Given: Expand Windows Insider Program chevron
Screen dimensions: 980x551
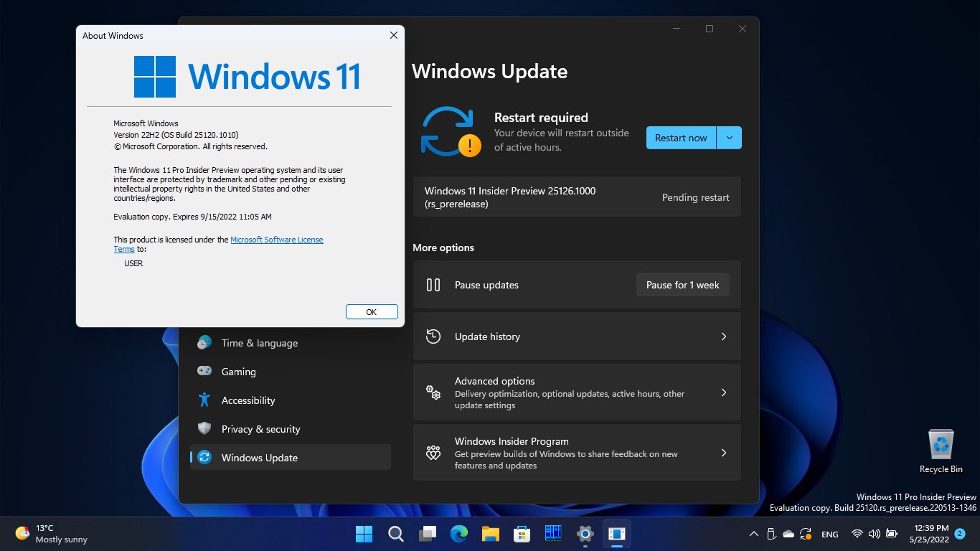Looking at the screenshot, I should (x=724, y=453).
